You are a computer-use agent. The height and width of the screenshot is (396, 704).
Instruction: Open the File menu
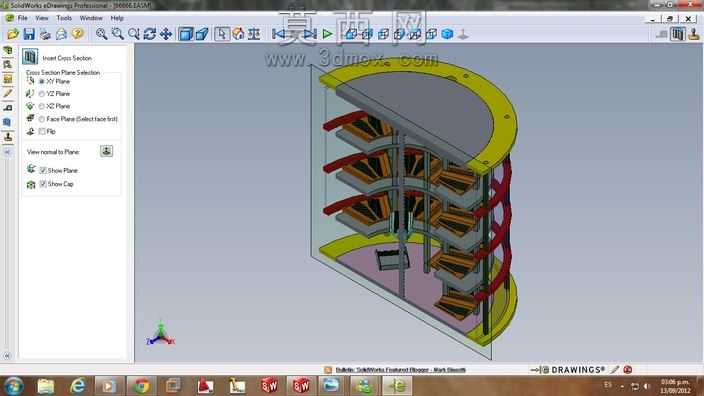[x=22, y=18]
